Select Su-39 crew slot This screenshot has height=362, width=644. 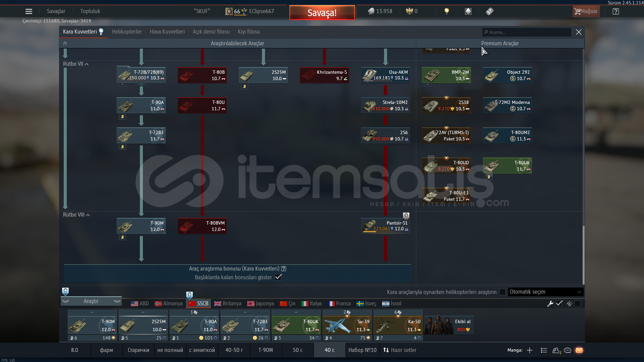tap(347, 325)
